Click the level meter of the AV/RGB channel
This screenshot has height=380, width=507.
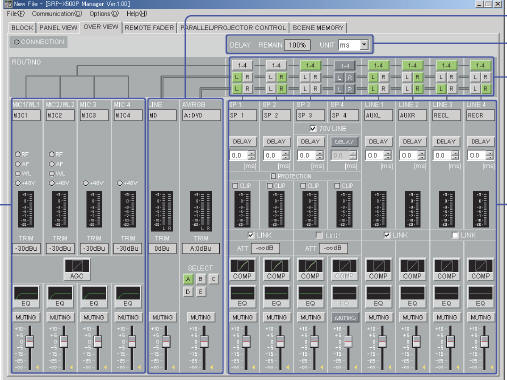click(x=201, y=211)
